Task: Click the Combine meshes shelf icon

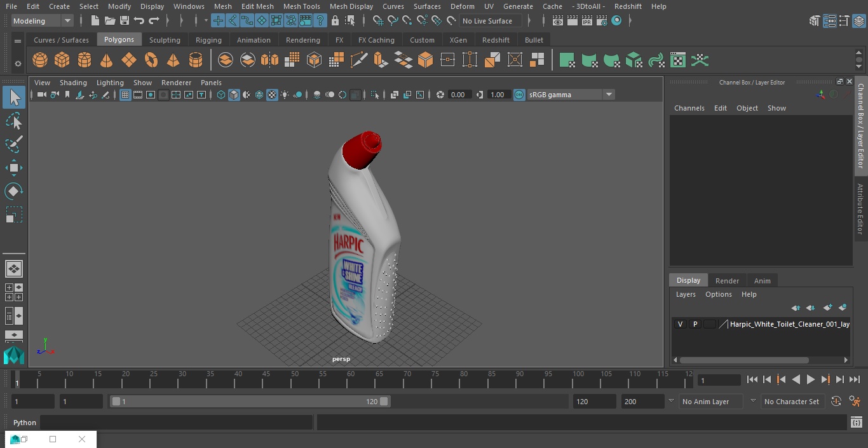Action: tap(226, 60)
